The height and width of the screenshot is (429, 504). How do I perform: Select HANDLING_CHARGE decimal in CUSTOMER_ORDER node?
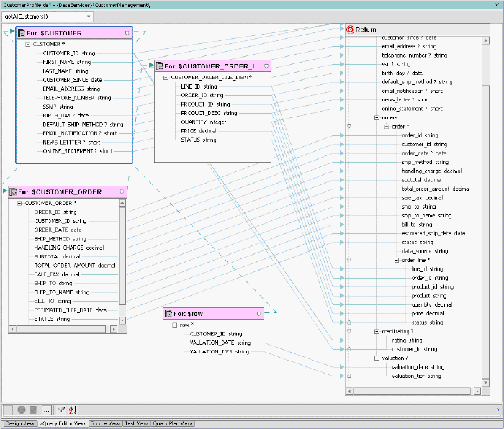[69, 248]
